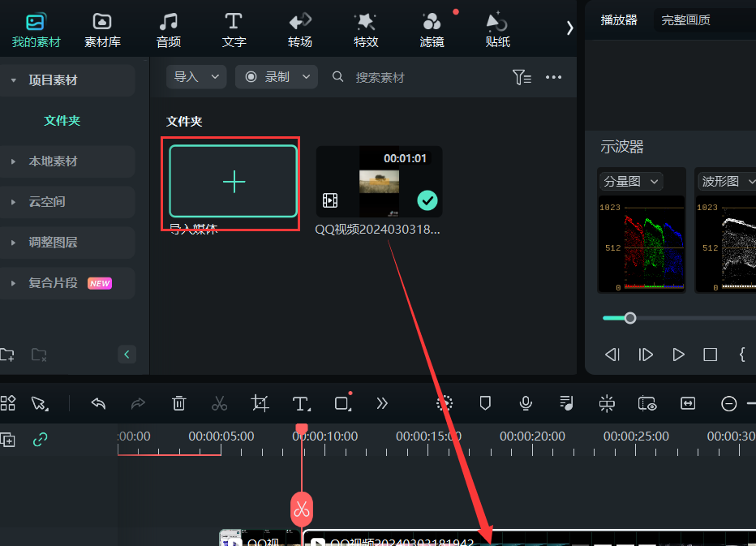Click the Record Voiceover microphone icon
756x546 pixels.
(x=526, y=403)
